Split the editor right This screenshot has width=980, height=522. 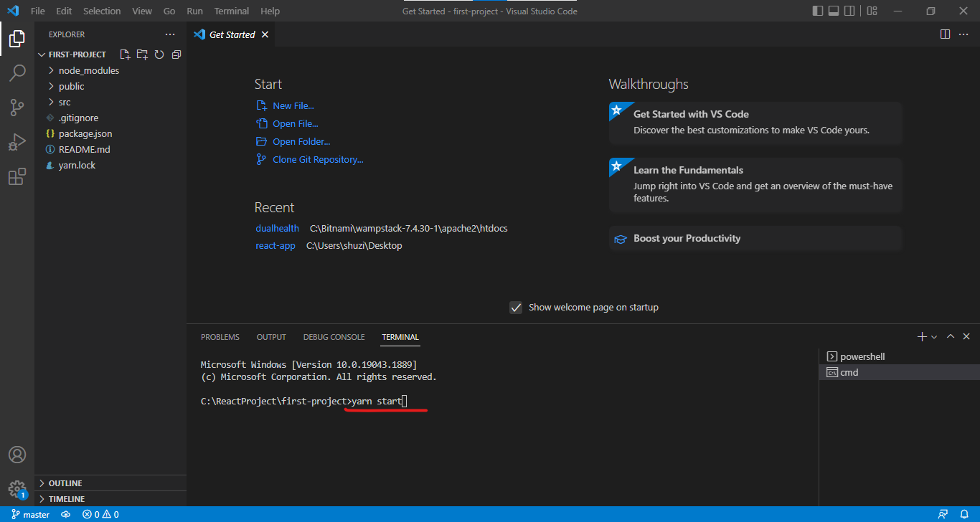(x=946, y=34)
